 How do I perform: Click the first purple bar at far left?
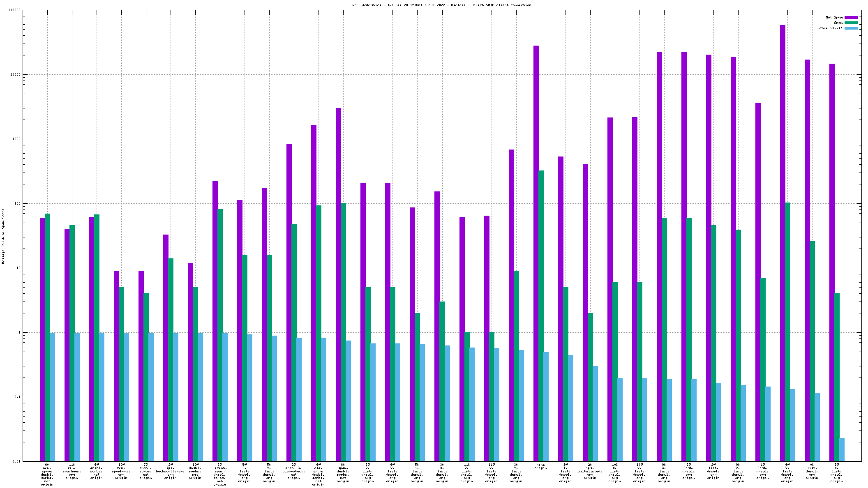tap(42, 337)
